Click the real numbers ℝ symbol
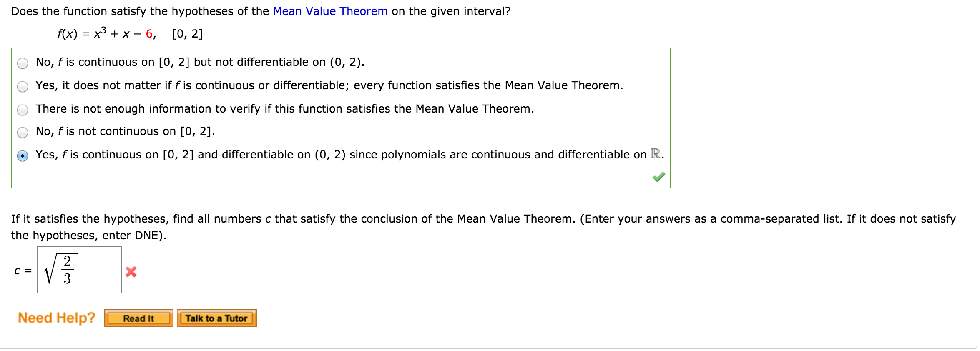980x351 pixels. point(656,154)
